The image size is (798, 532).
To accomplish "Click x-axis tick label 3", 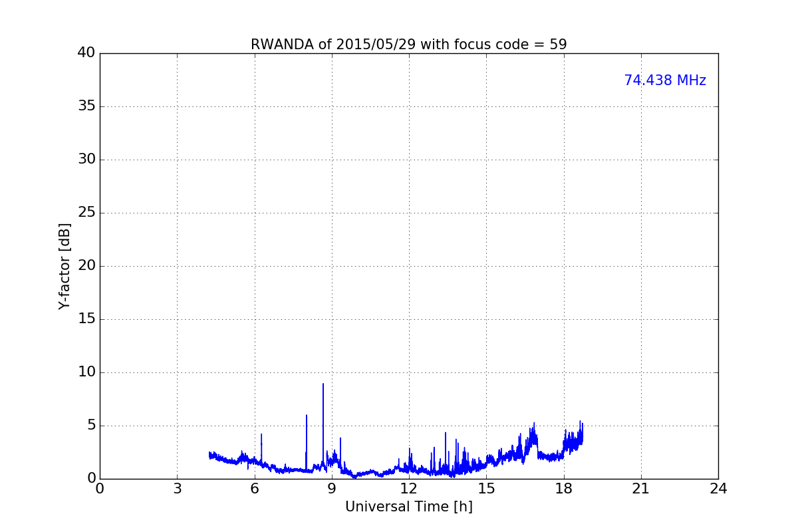I will tap(177, 488).
